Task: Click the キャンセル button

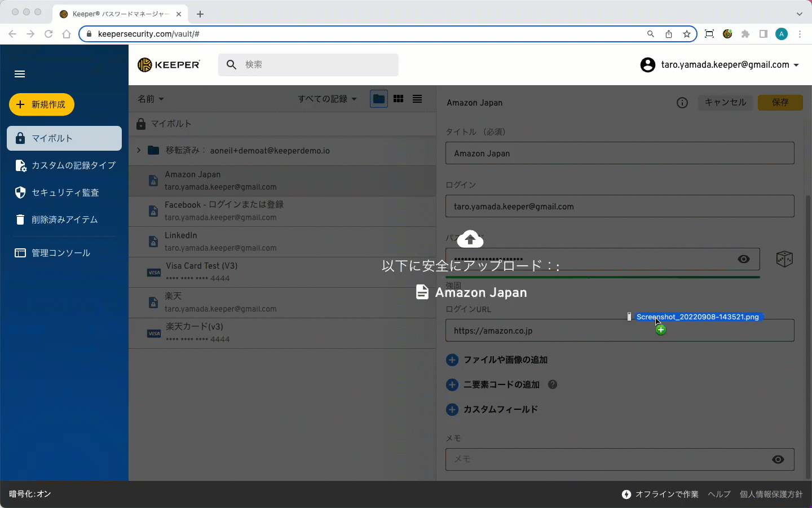Action: click(725, 103)
